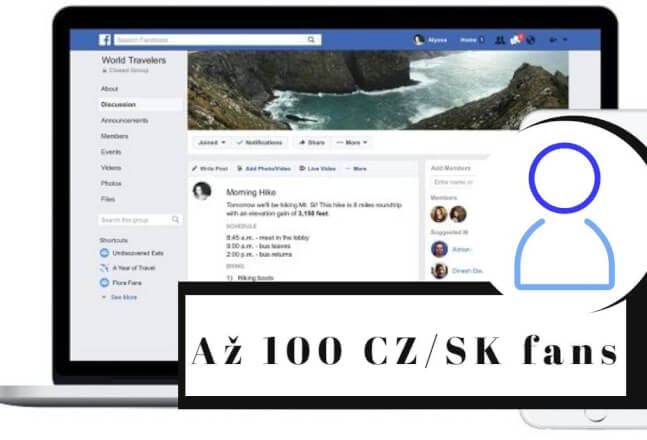647x440 pixels.
Task: Click the group cover photo
Action: tap(378, 90)
